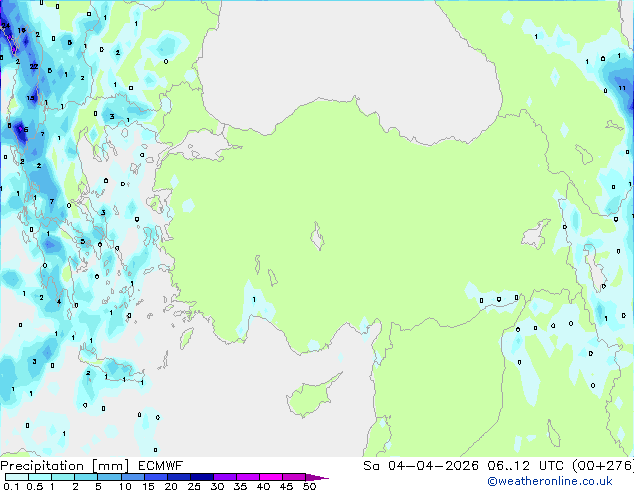Pick the 20–25 mm legend swatch

point(178,477)
